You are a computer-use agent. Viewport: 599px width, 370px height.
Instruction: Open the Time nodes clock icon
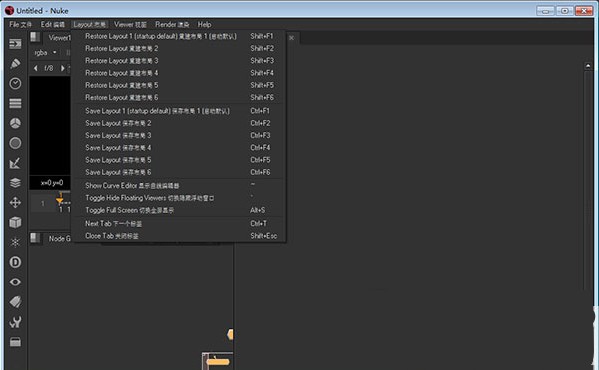[15, 84]
